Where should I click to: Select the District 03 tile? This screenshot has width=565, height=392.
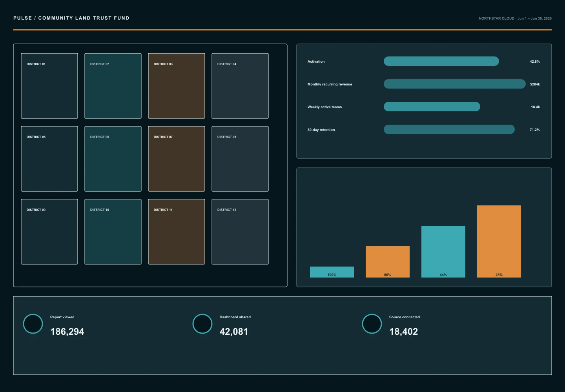177,86
